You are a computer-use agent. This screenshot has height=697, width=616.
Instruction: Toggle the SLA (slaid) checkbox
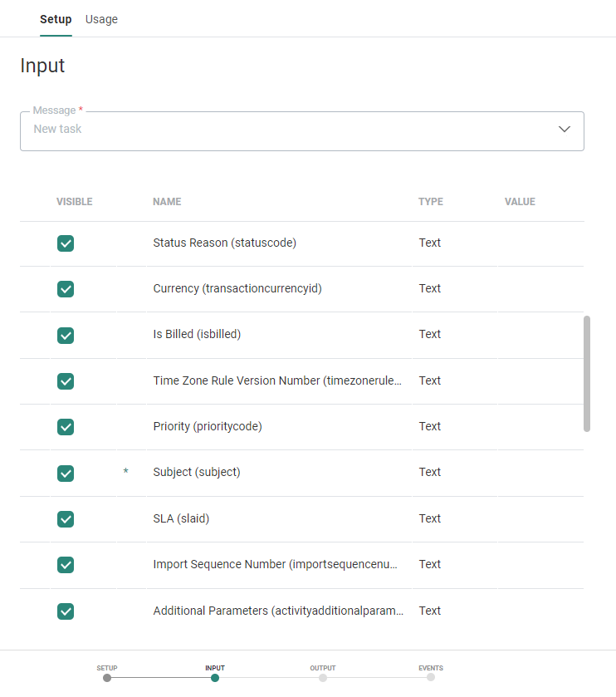[x=66, y=518]
